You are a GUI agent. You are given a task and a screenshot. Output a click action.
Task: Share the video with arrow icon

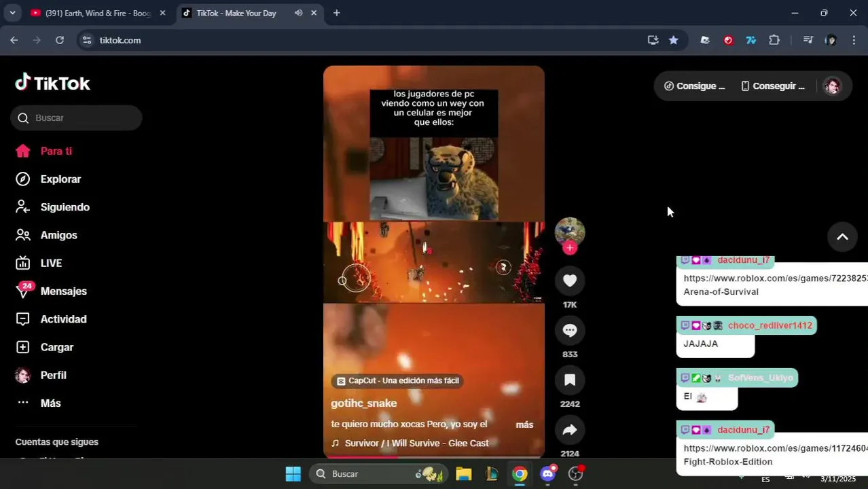pos(570,429)
